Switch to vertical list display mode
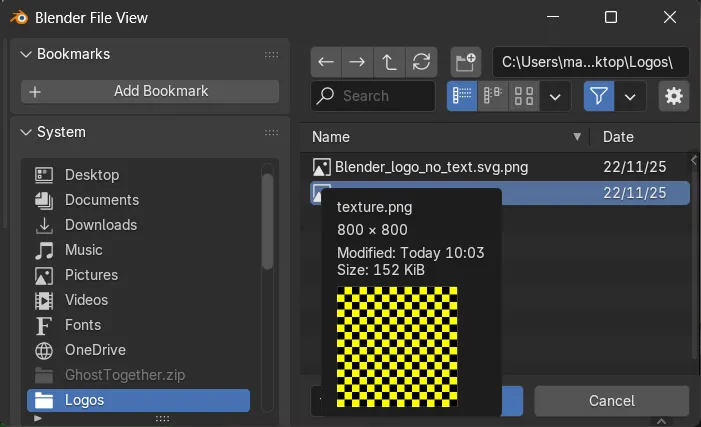This screenshot has width=701, height=427. click(x=462, y=96)
